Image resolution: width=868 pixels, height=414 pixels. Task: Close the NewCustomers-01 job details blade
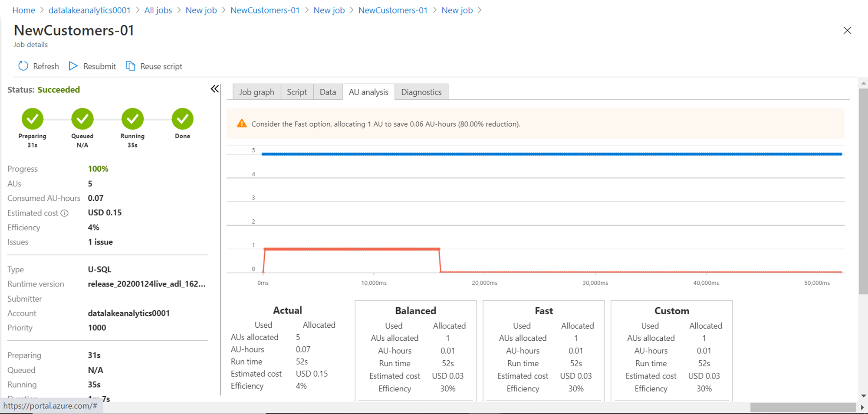(x=847, y=30)
